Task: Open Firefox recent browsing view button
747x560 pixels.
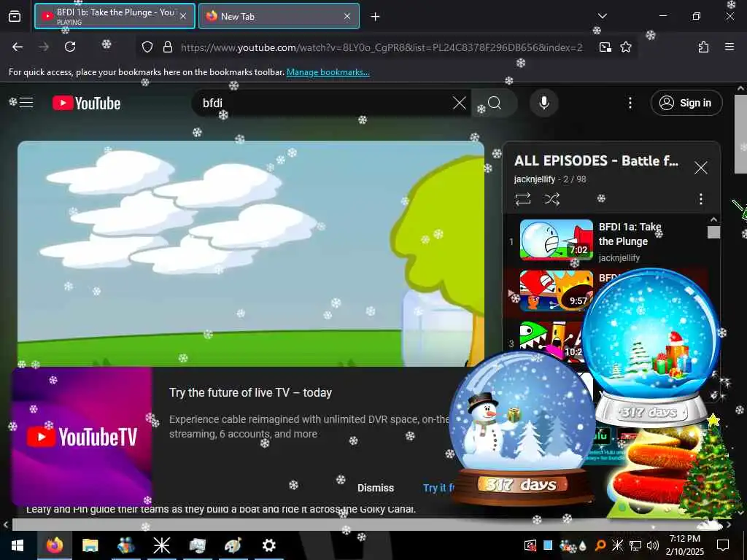Action: pos(15,16)
